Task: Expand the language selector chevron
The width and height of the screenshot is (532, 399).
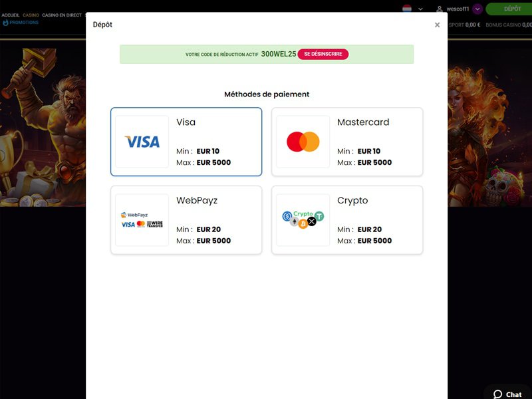Action: point(420,9)
